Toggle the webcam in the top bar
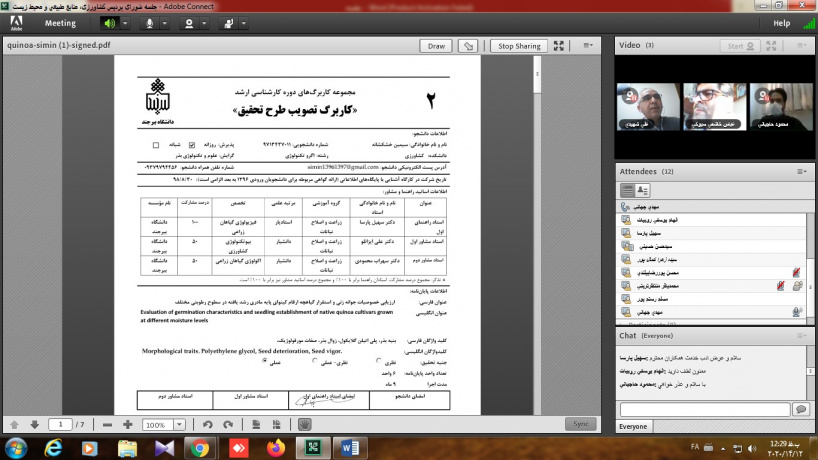Screen dimensions: 818x460 click(x=191, y=22)
